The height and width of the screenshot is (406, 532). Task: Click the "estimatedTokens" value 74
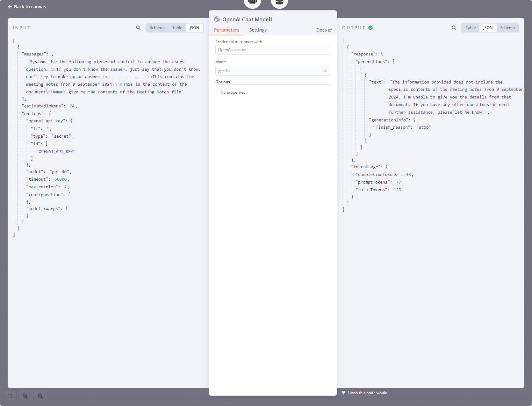point(72,106)
